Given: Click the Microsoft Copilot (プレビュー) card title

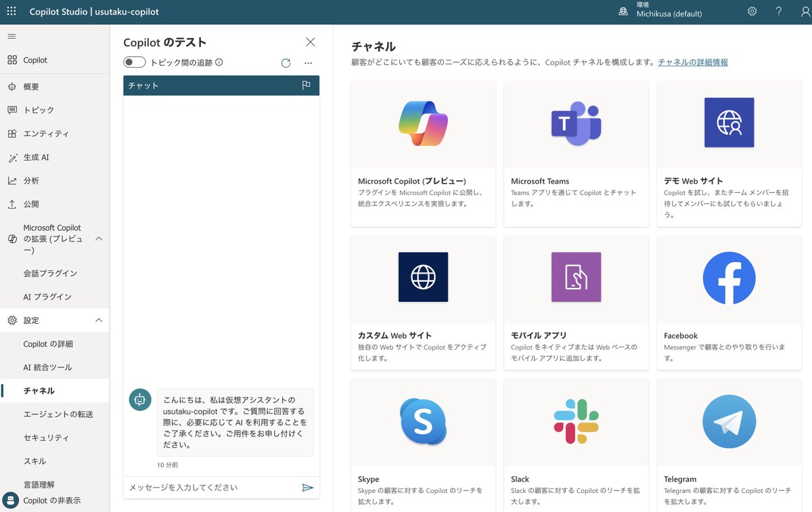Looking at the screenshot, I should [x=411, y=181].
